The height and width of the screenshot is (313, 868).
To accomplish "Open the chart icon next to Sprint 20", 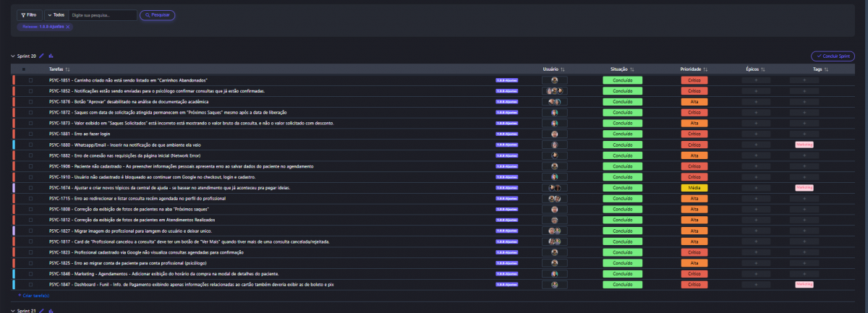I will [51, 56].
